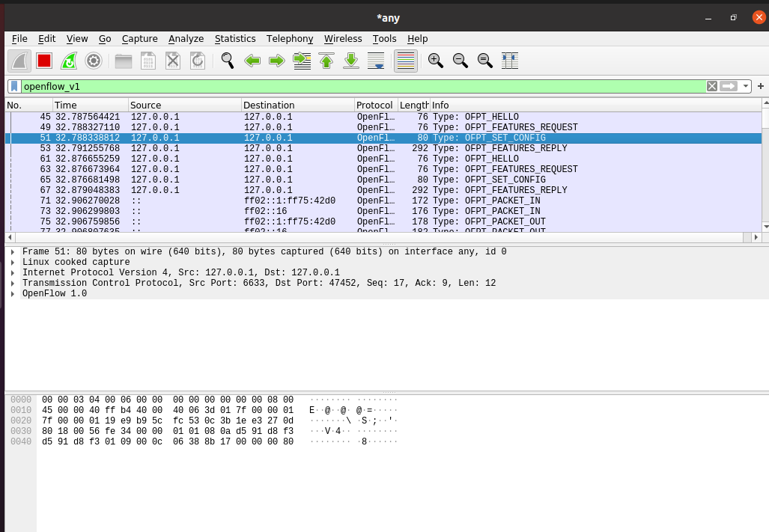Open a capture file folder icon
This screenshot has width=769, height=532.
[x=124, y=61]
